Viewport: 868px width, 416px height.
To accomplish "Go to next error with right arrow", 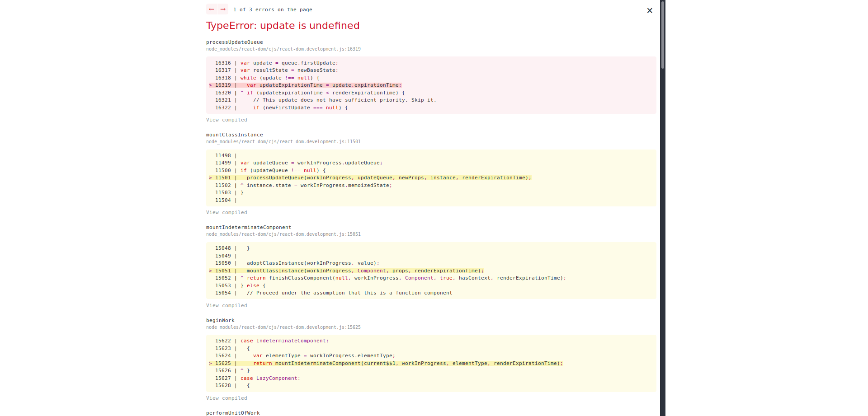I will (x=223, y=9).
